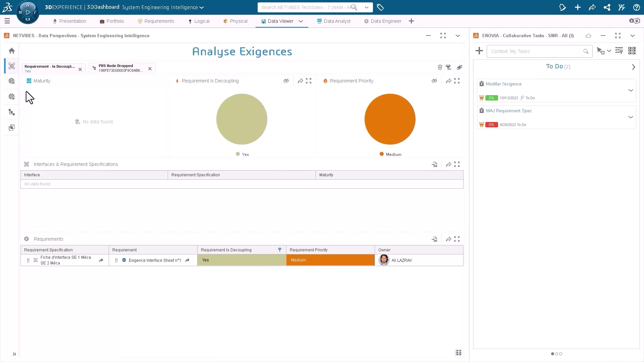Click the home icon in the left sidebar
This screenshot has height=362, width=644.
point(12,51)
